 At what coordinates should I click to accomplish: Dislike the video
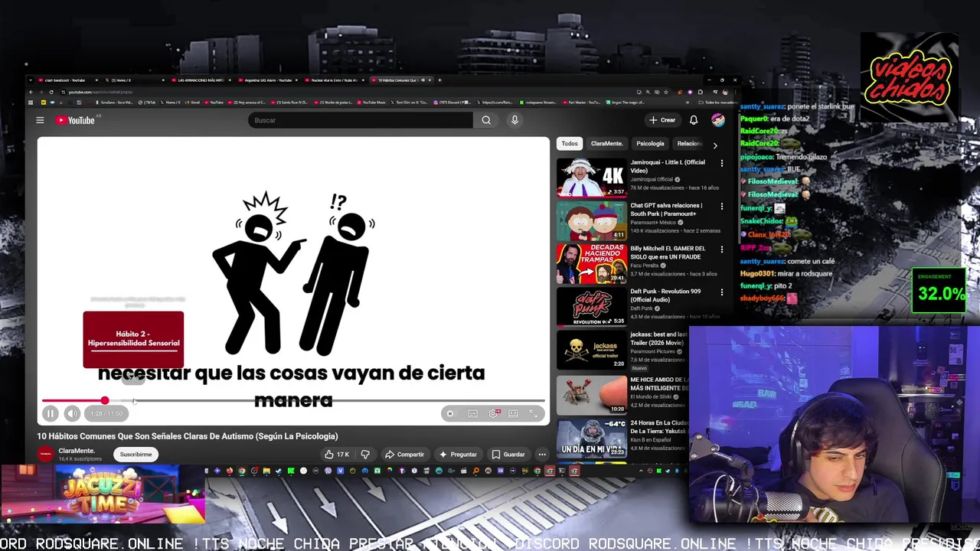coord(365,455)
